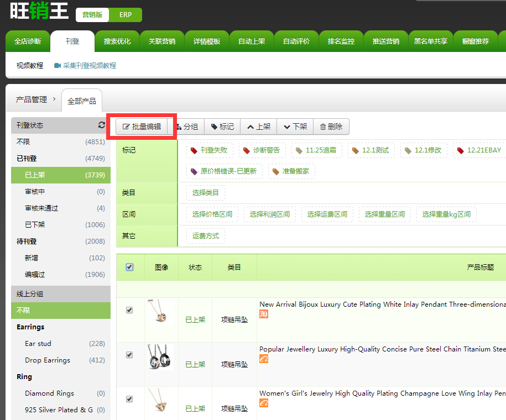Click the Women's Girl's Jewelry product thumbnail
Screen dimensions: 506x420
(160, 401)
